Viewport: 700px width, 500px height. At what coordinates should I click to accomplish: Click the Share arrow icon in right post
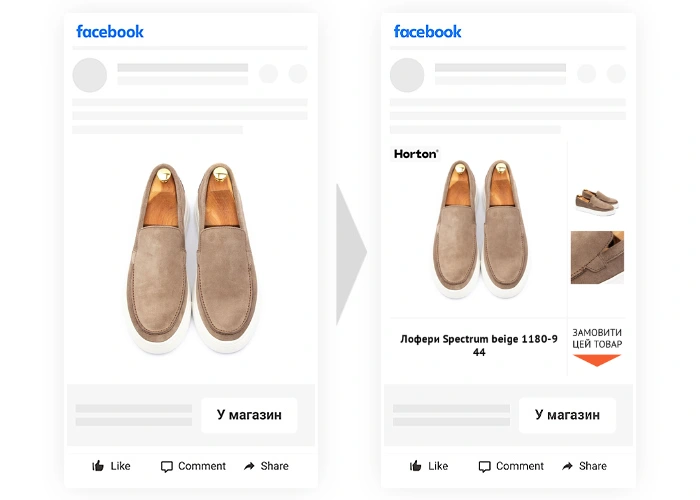click(x=568, y=466)
